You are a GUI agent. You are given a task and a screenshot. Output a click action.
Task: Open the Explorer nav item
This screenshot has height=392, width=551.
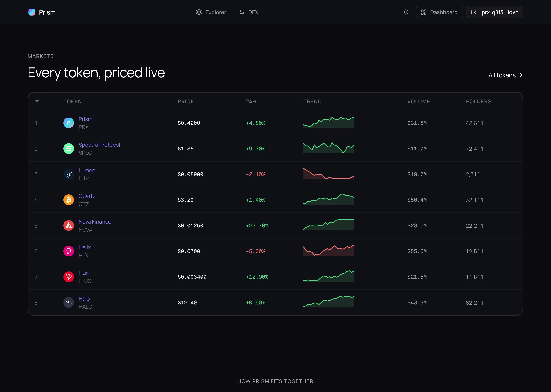pyautogui.click(x=211, y=12)
